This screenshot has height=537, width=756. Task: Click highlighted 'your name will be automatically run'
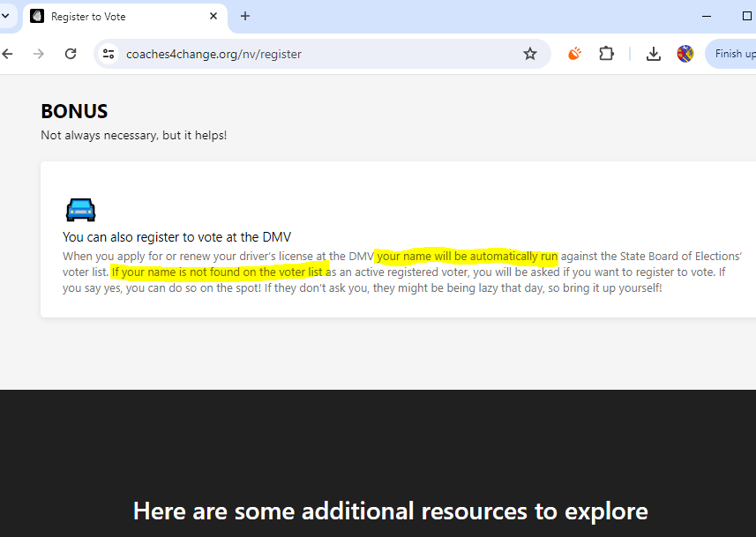point(467,256)
